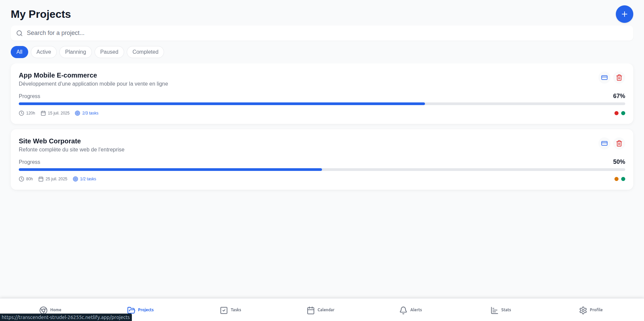This screenshot has width=644, height=321.
Task: Click the search magnifier icon
Action: [19, 33]
